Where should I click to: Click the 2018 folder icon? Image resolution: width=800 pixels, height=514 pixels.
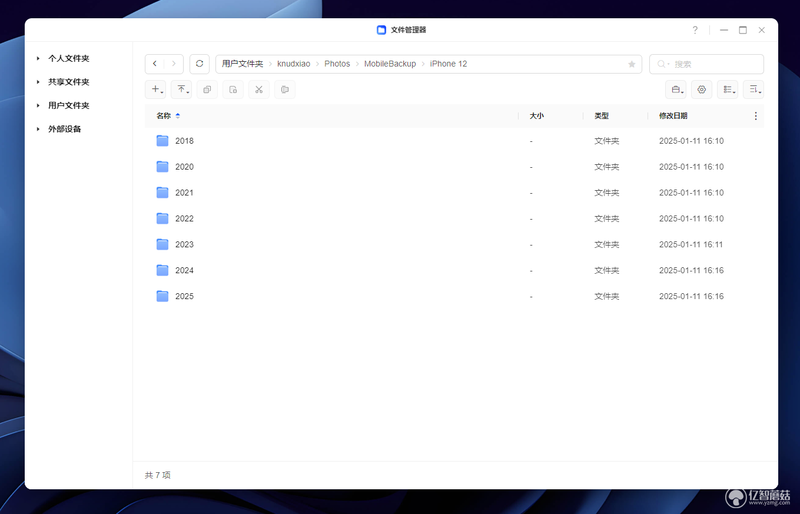click(162, 140)
